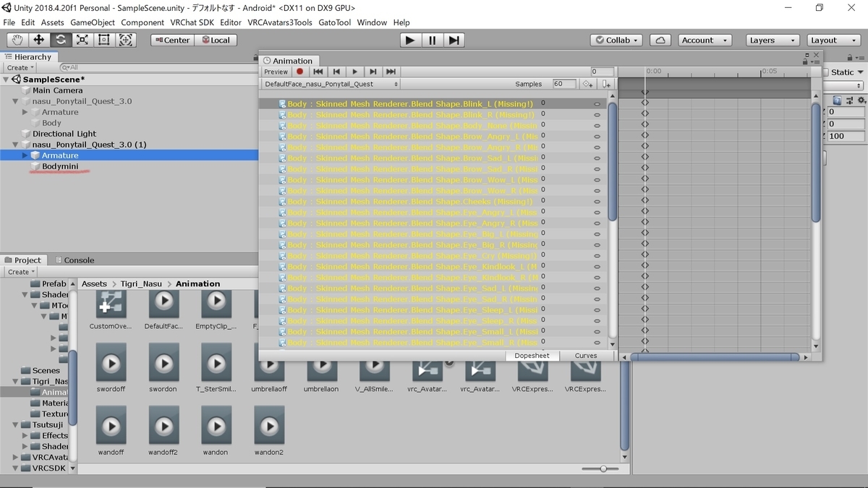Open the Layout dropdown
The width and height of the screenshot is (868, 488).
834,40
